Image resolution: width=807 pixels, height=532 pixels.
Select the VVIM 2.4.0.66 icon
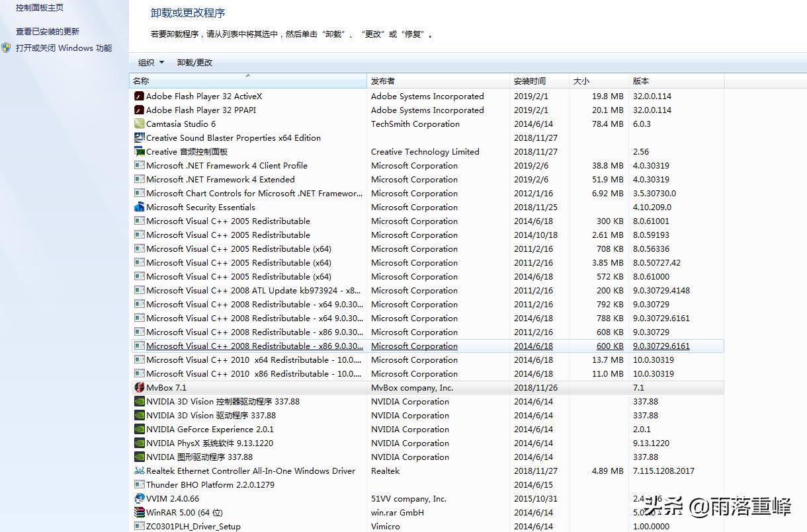(x=138, y=498)
